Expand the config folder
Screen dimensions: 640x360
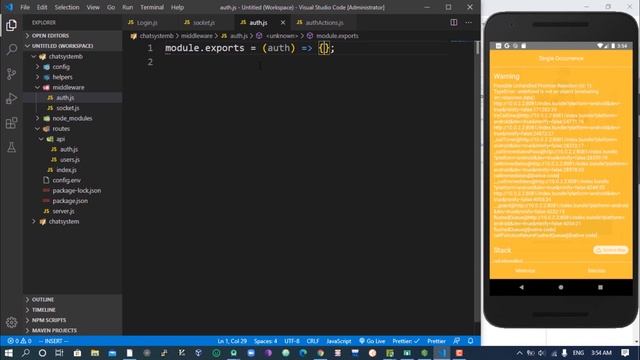pos(73,67)
